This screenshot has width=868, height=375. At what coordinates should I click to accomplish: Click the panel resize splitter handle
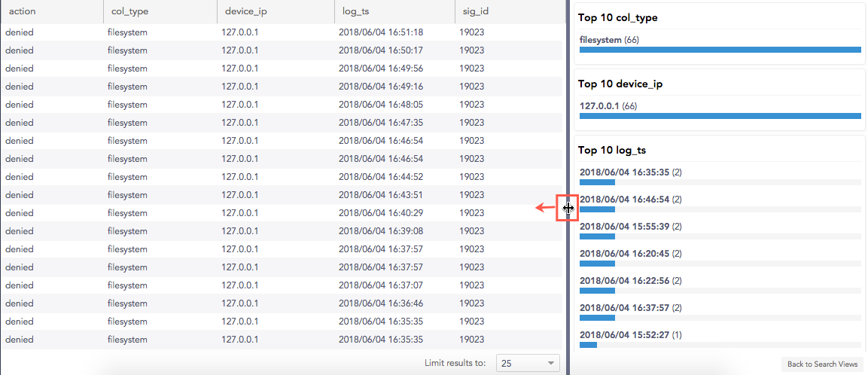tap(568, 208)
